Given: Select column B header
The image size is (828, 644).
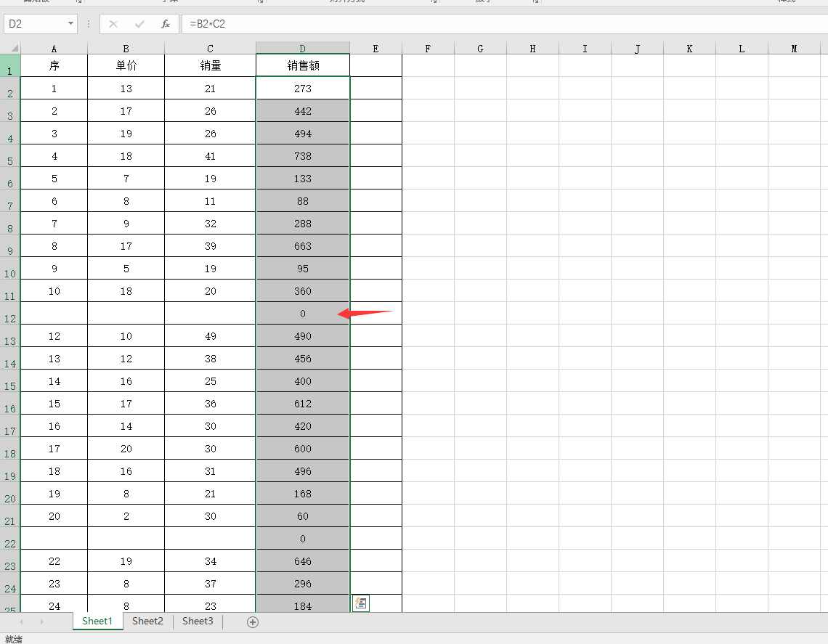Looking at the screenshot, I should point(126,49).
